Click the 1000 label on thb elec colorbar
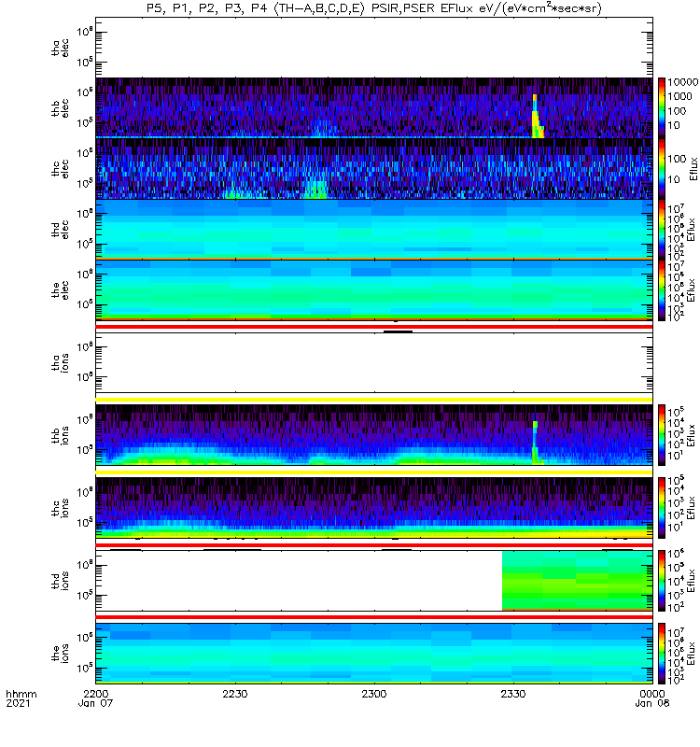This screenshot has height=747, width=700. point(679,97)
